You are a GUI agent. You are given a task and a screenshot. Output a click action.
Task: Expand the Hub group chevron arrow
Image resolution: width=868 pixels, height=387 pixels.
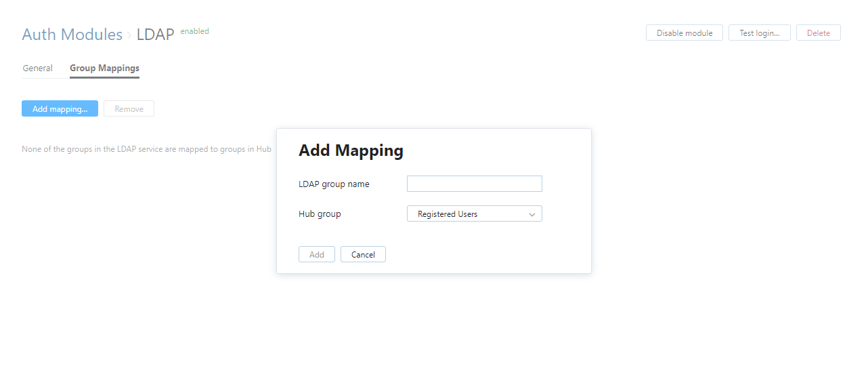[x=531, y=214]
